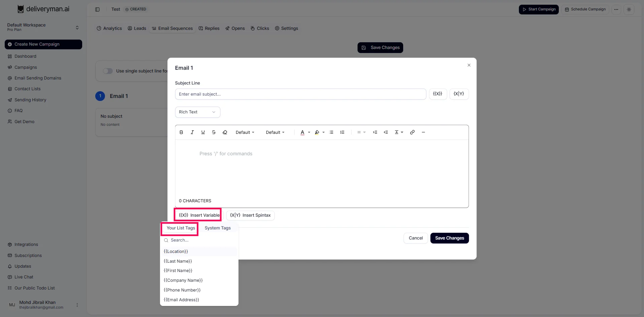Insert a link using the link icon

click(412, 132)
